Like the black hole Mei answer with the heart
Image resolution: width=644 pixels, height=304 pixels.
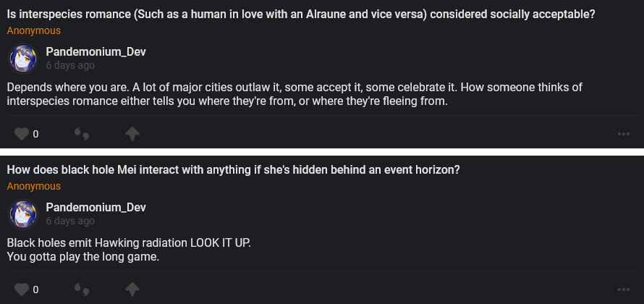[22, 290]
